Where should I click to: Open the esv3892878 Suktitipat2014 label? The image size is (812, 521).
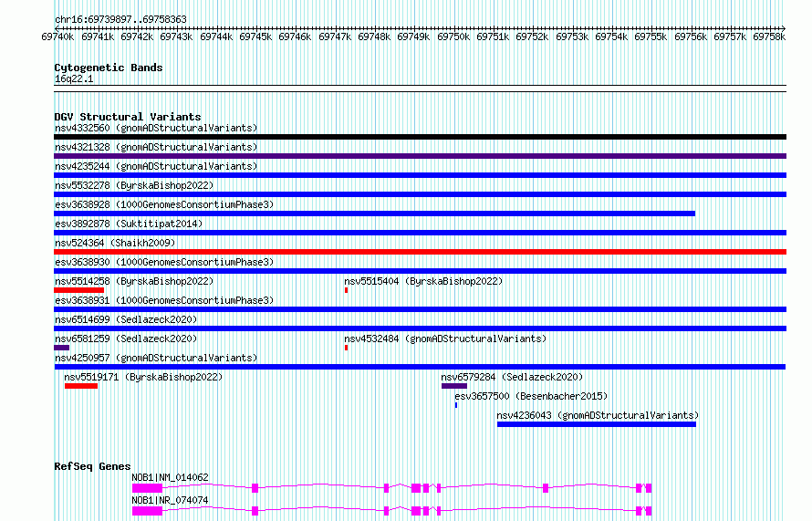129,224
